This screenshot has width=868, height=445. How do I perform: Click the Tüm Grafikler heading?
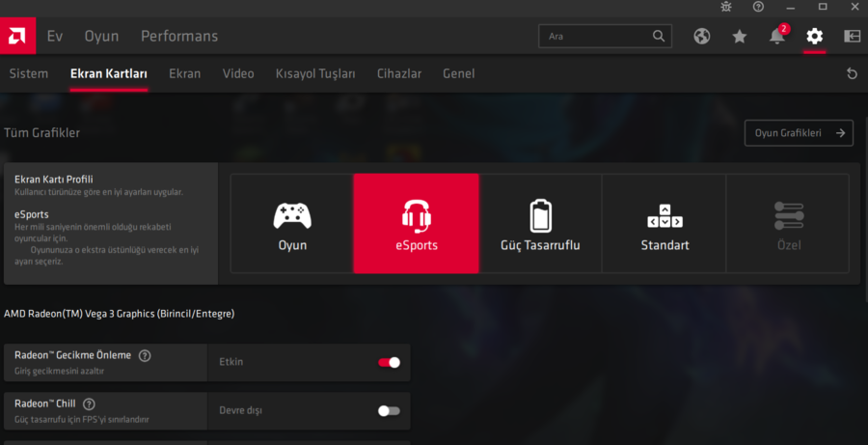(42, 133)
